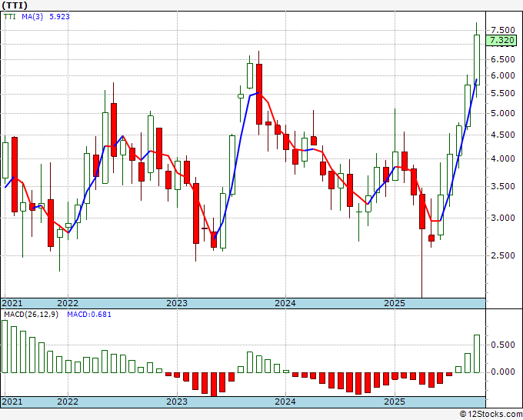Select the TTI legend label

10,16
